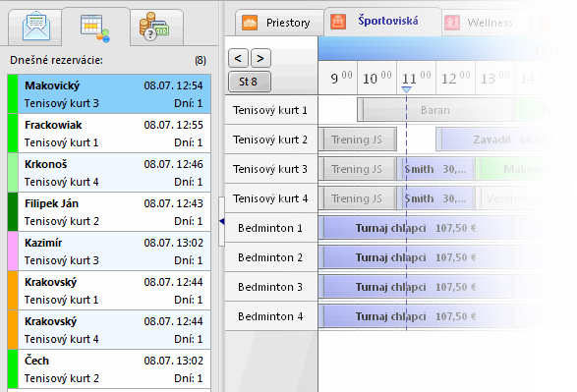
Task: Switch to the Priestory tab
Action: [x=280, y=23]
